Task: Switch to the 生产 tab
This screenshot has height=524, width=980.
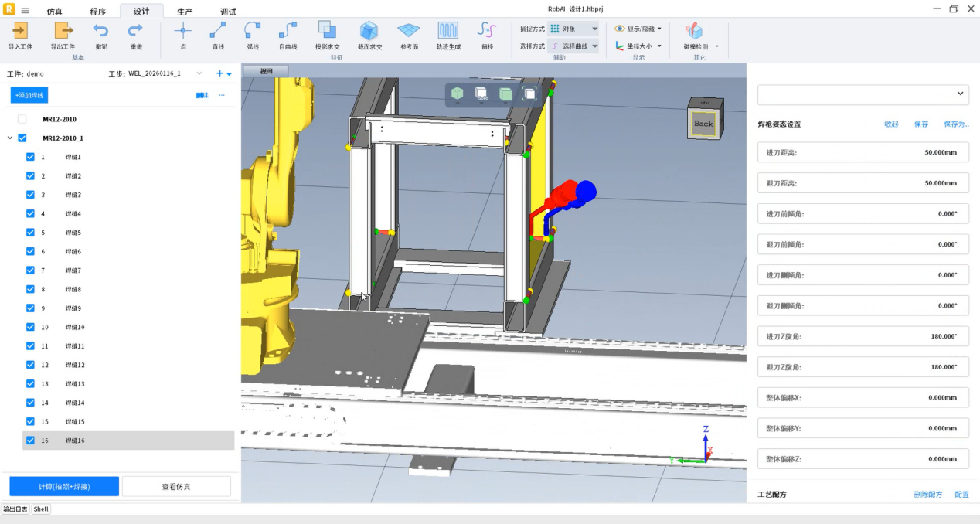Action: pyautogui.click(x=185, y=12)
